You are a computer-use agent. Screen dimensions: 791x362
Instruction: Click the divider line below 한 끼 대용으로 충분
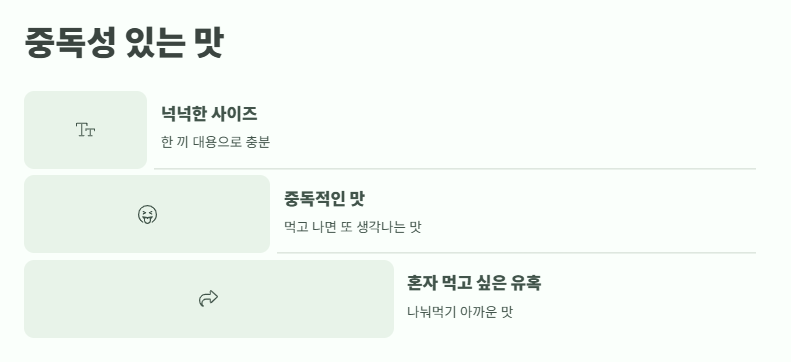[x=455, y=169]
